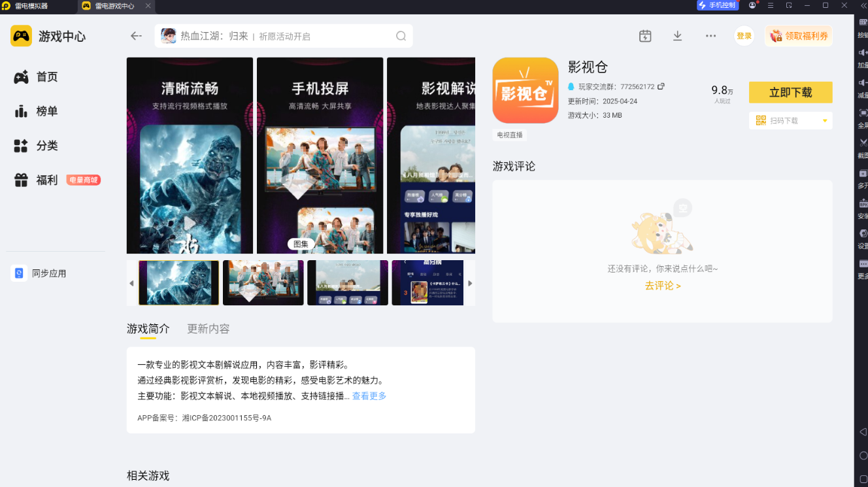This screenshot has width=868, height=487.
Task: Click the pop-out window icon in title bar
Action: click(x=789, y=5)
